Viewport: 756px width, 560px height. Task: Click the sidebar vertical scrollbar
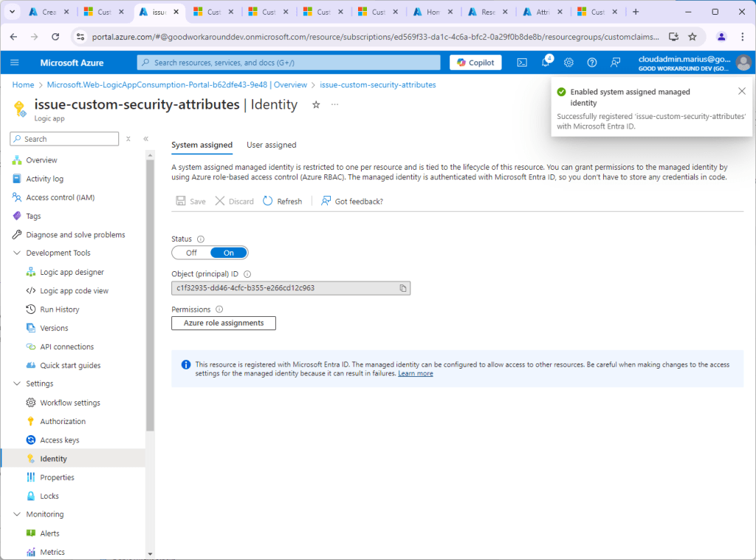coord(151,296)
